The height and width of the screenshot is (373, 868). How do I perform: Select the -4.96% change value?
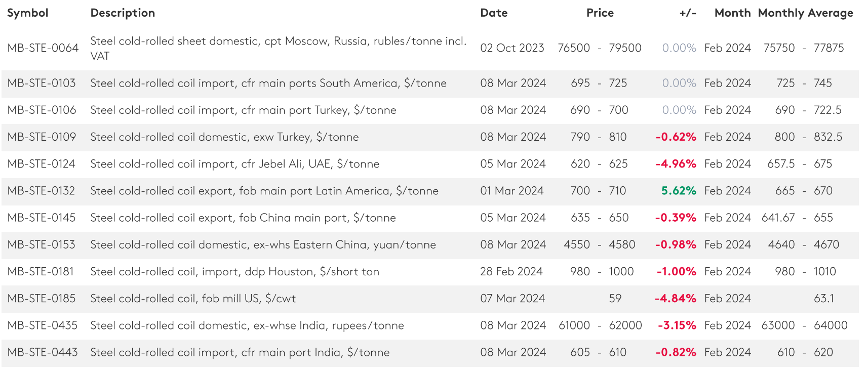(676, 164)
